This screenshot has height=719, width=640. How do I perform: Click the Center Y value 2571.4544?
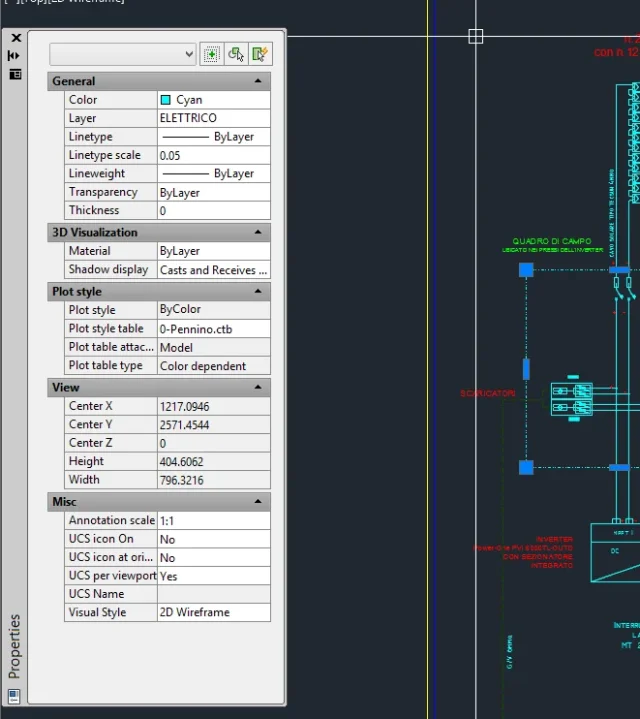(214, 425)
